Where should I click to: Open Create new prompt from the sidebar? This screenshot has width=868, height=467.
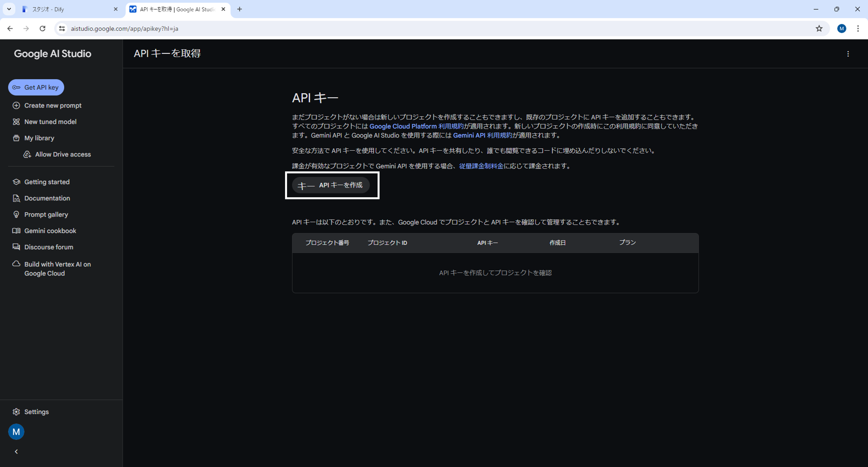(x=52, y=105)
